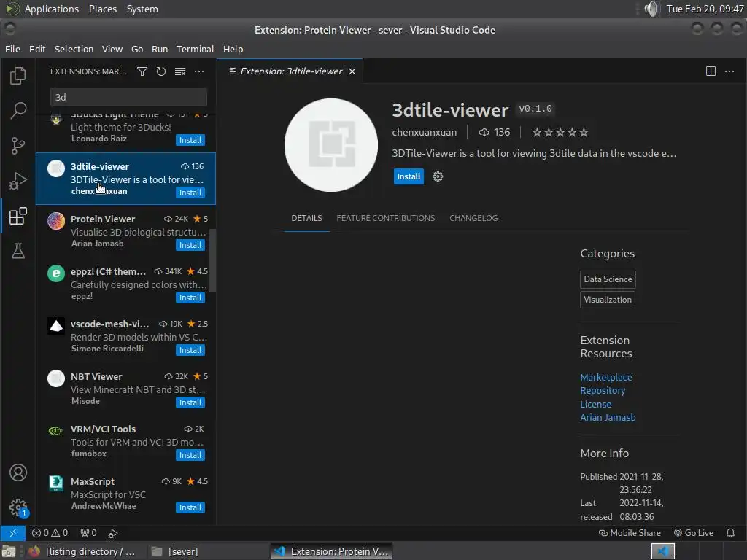
Task: Click the show desktop taskbar icon
Action: click(9, 551)
